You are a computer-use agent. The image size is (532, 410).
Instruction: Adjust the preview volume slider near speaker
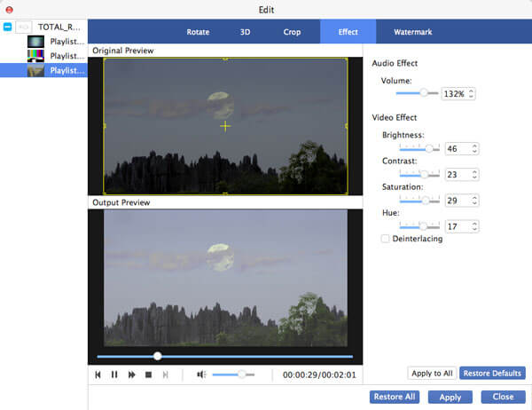[x=233, y=375]
